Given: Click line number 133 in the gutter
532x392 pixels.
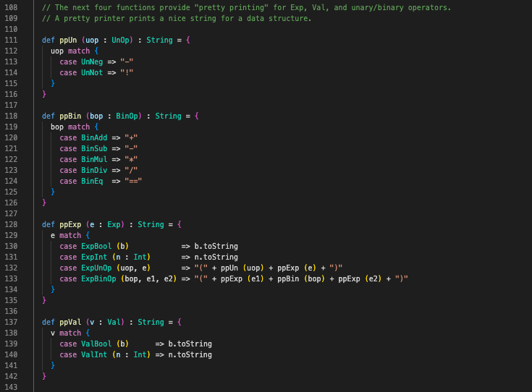Looking at the screenshot, I should pos(11,278).
